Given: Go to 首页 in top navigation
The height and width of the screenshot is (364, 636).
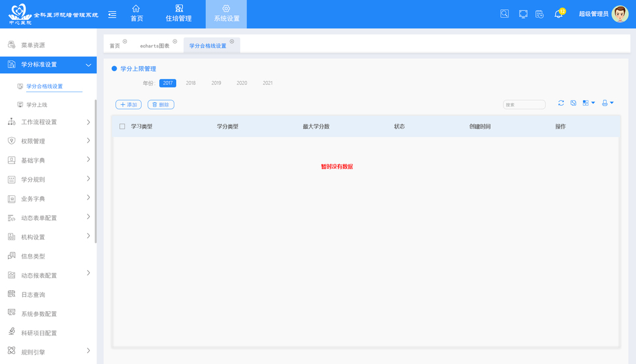Looking at the screenshot, I should [136, 14].
